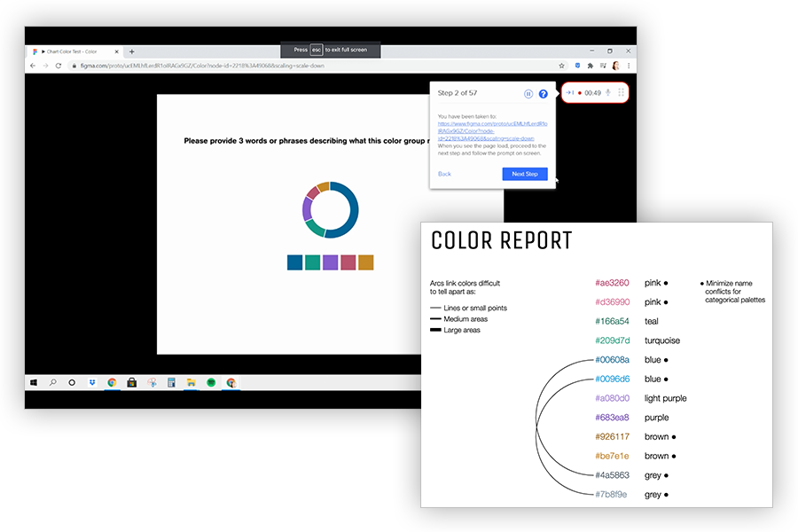Screen dimensions: 798x532
Task: Pause the test with the pause icon
Action: click(x=528, y=94)
